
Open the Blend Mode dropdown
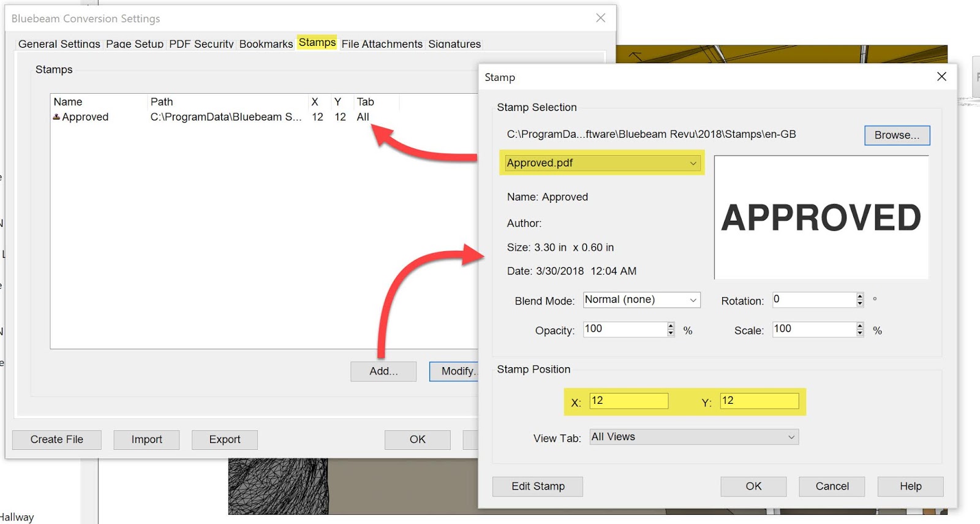coord(641,300)
